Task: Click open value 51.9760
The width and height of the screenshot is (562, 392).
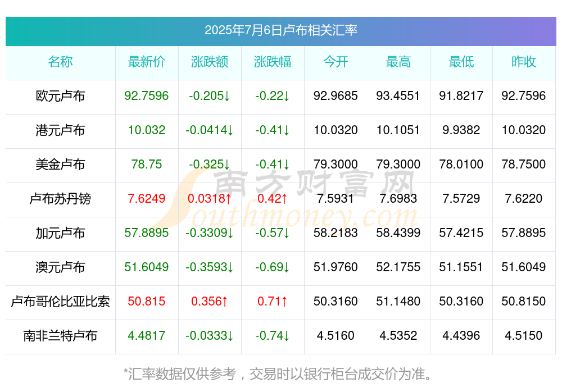Action: (336, 267)
